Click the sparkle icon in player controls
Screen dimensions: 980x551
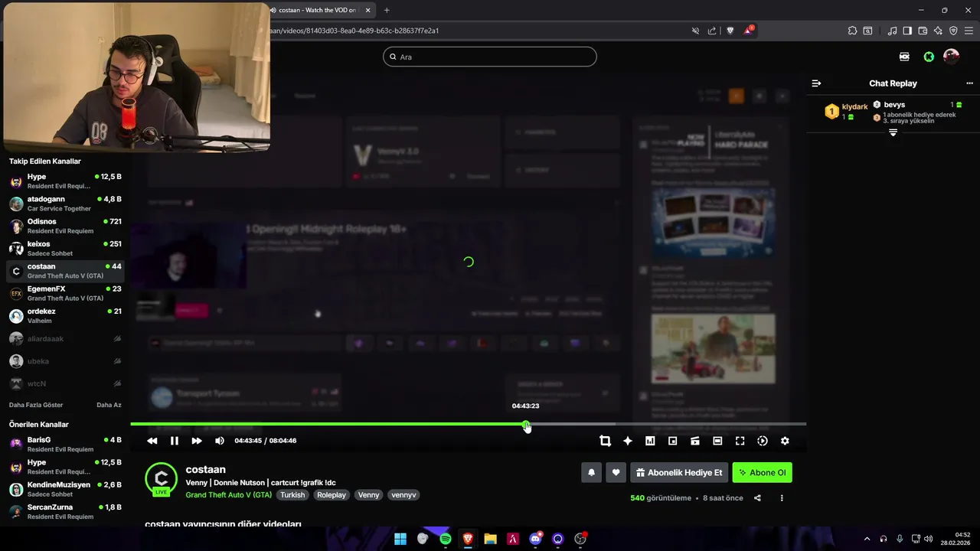pyautogui.click(x=628, y=441)
